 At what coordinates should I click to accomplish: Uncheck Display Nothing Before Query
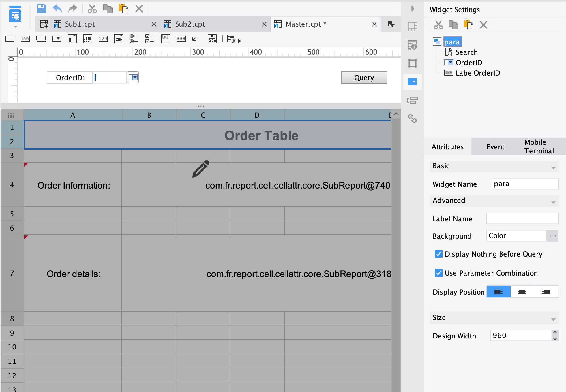coord(439,254)
